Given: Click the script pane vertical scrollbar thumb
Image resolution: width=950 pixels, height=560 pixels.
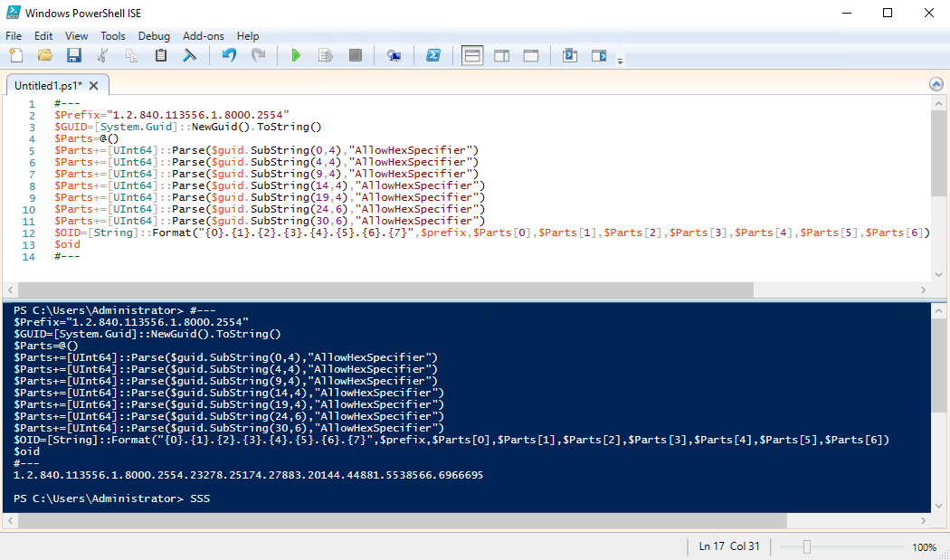Looking at the screenshot, I should pos(938,153).
